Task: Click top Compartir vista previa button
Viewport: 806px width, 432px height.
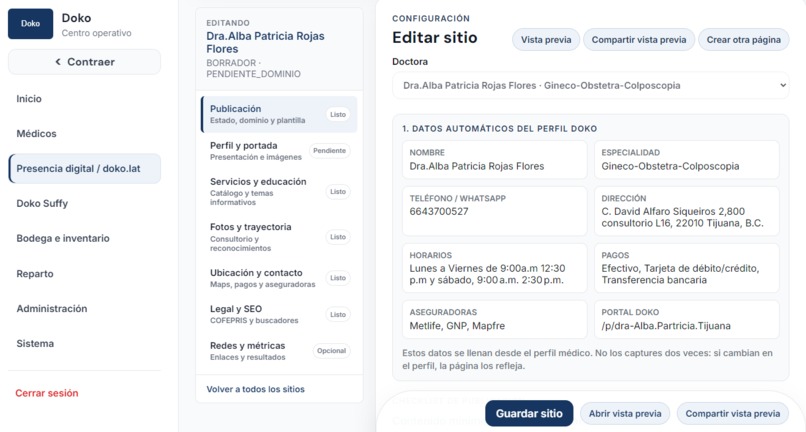Action: click(639, 40)
